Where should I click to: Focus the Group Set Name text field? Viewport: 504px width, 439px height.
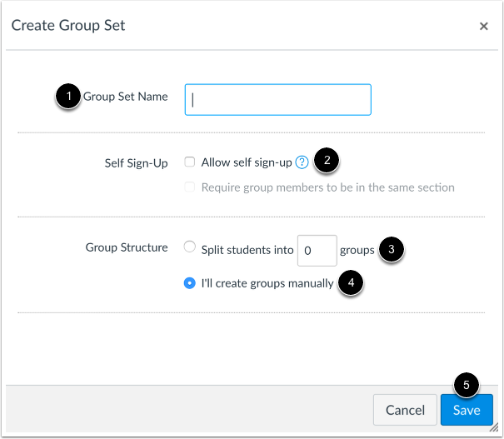(x=278, y=100)
